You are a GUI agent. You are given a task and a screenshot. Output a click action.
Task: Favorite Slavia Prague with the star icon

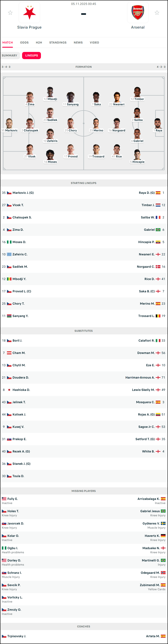10,13
